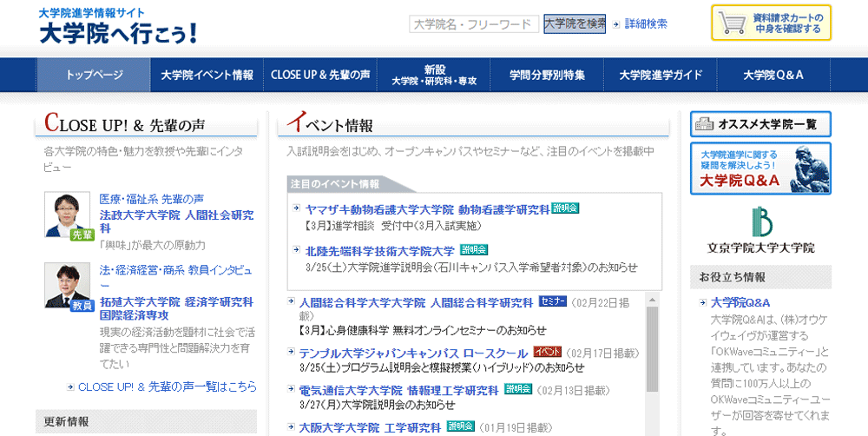868x436 pixels.
Task: Click the 先輩 interviewee photo thumbnail
Action: pyautogui.click(x=68, y=215)
